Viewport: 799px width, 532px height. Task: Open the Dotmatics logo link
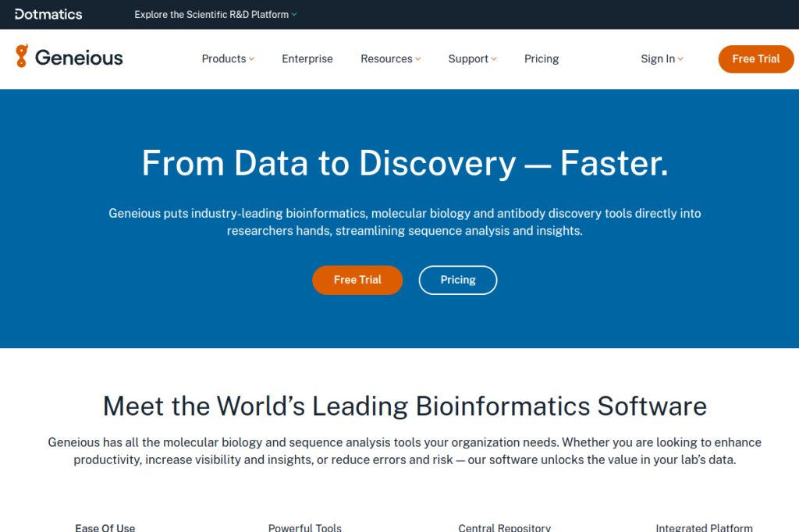point(48,14)
